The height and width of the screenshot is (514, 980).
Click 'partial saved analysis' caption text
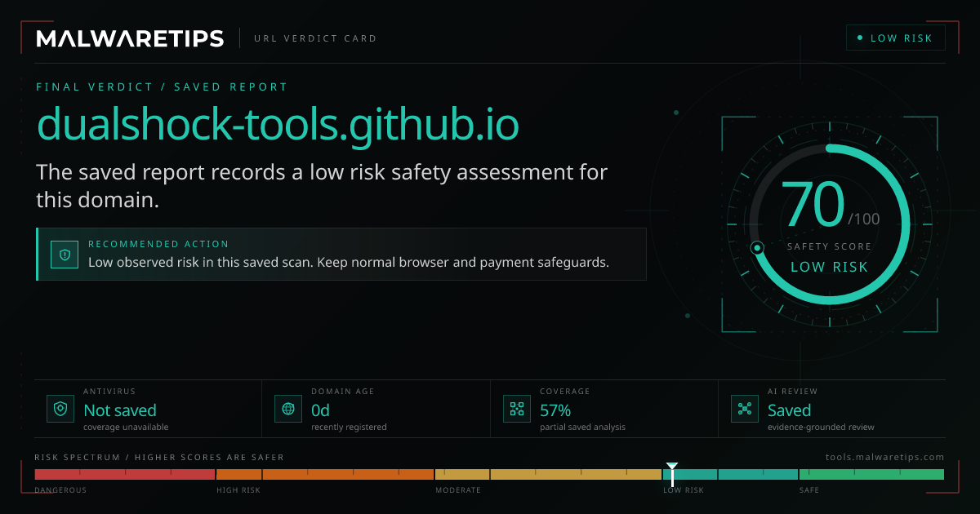[582, 427]
